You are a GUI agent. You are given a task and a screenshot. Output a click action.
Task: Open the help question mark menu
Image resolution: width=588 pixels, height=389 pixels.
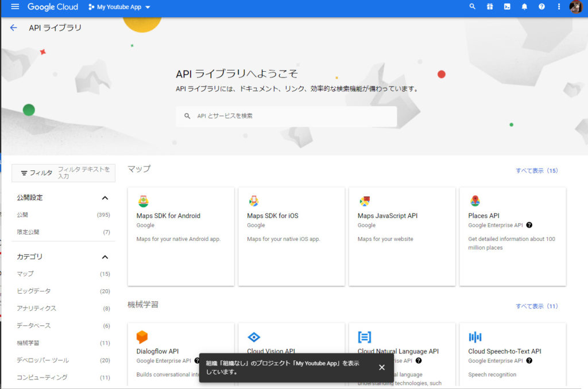(x=541, y=6)
